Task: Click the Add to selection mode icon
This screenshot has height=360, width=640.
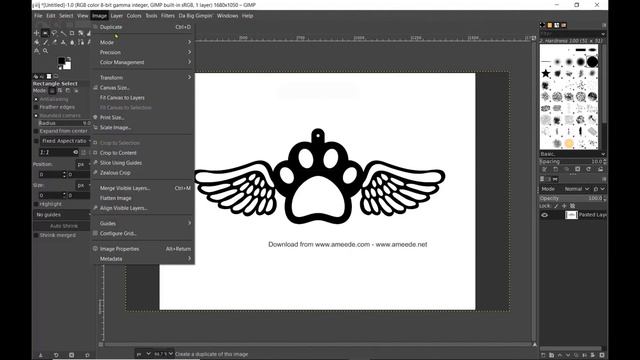Action: coord(60,91)
